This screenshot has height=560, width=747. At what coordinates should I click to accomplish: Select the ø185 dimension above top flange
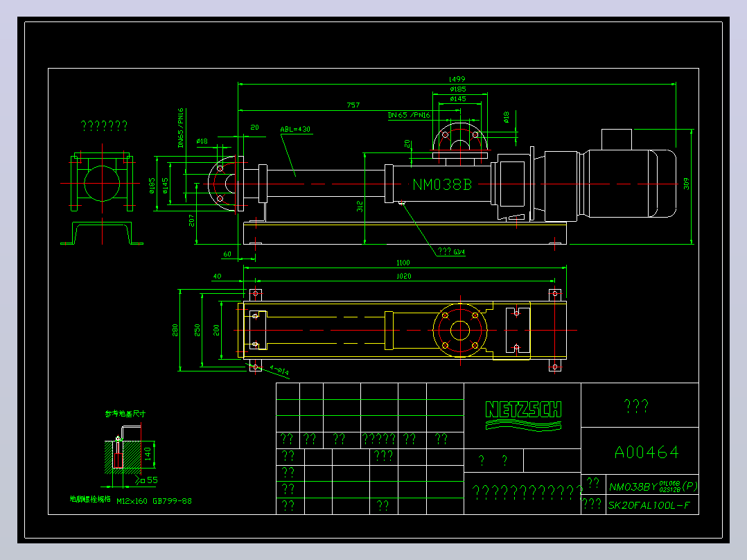458,89
